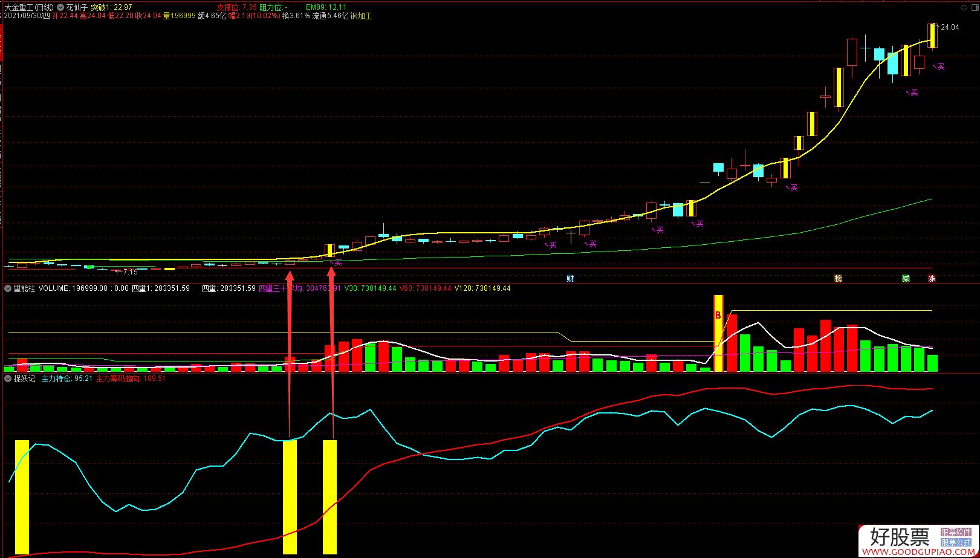Click the diamond icon at top right

click(963, 7)
